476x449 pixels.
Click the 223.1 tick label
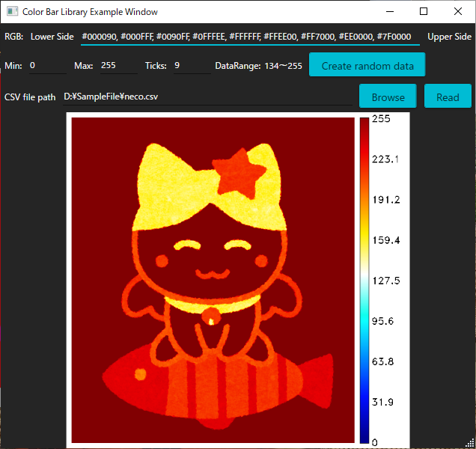point(385,159)
